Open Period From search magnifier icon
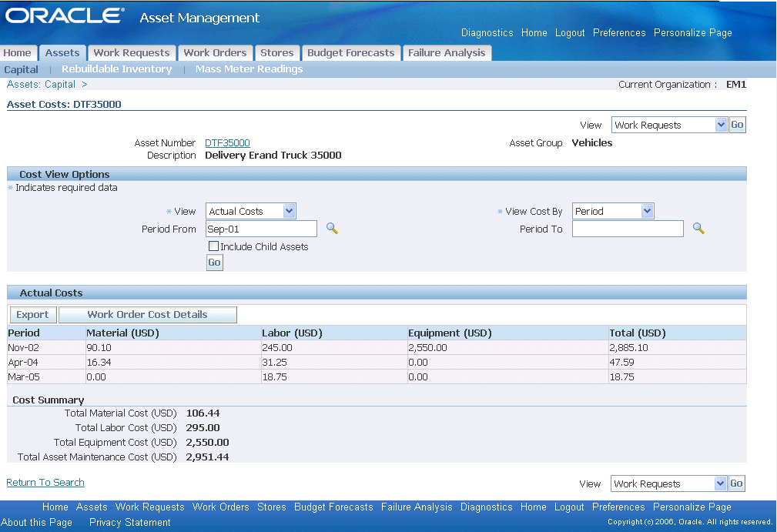 [332, 229]
